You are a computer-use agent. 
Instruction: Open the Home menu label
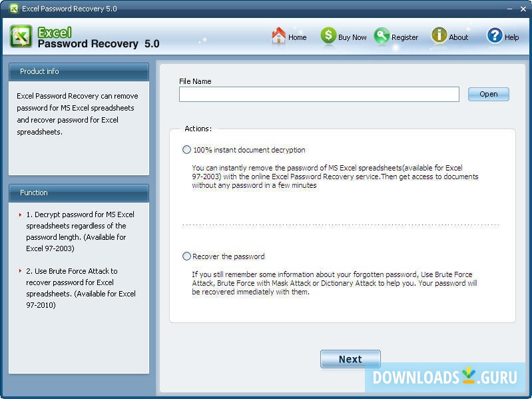[x=297, y=37]
